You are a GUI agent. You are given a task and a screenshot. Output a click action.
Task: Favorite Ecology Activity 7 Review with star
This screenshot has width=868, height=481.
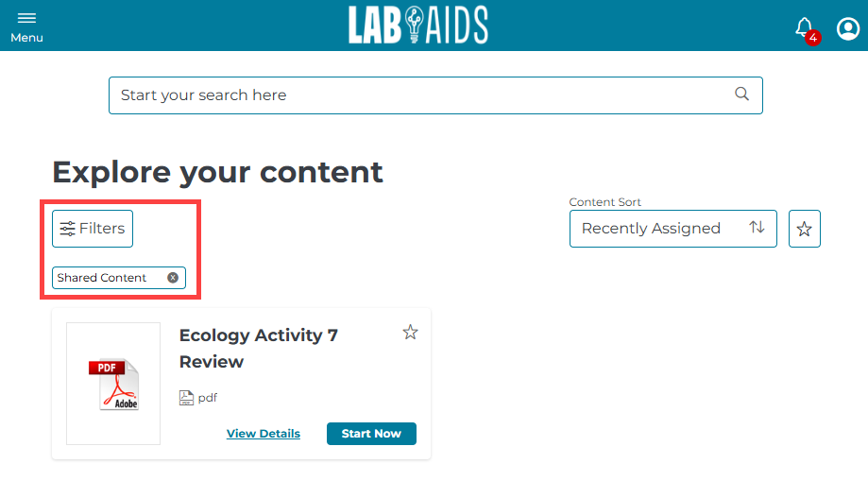410,333
